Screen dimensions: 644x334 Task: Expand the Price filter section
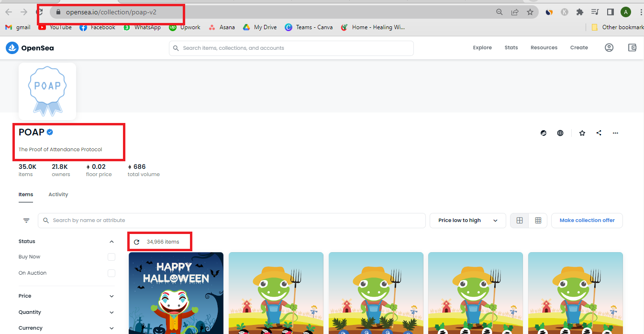(67, 296)
